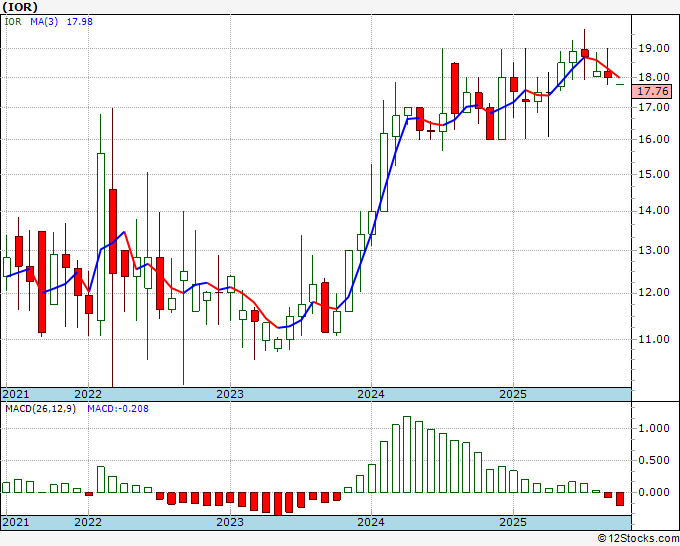
Task: Click the 14.00 price axis label
Action: 654,211
